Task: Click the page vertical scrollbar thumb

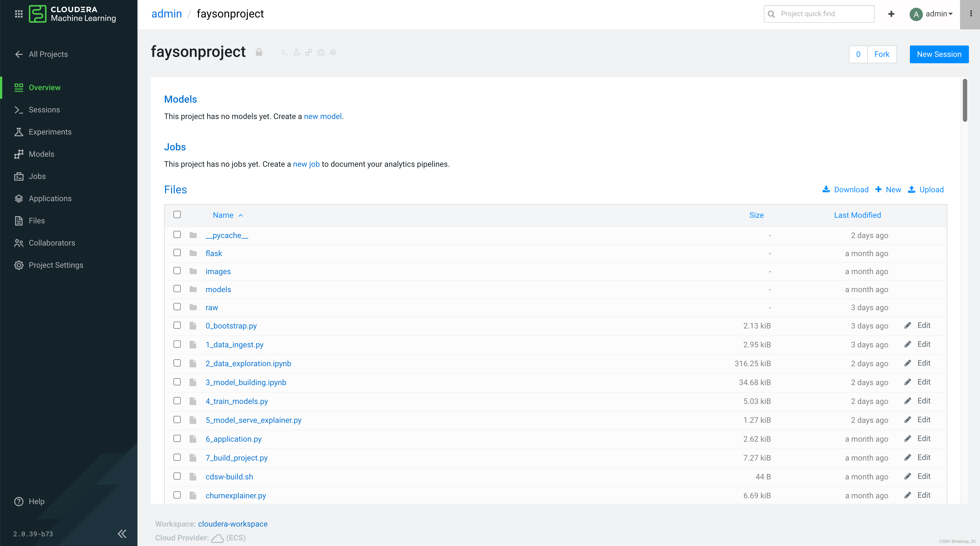Action: pyautogui.click(x=964, y=100)
